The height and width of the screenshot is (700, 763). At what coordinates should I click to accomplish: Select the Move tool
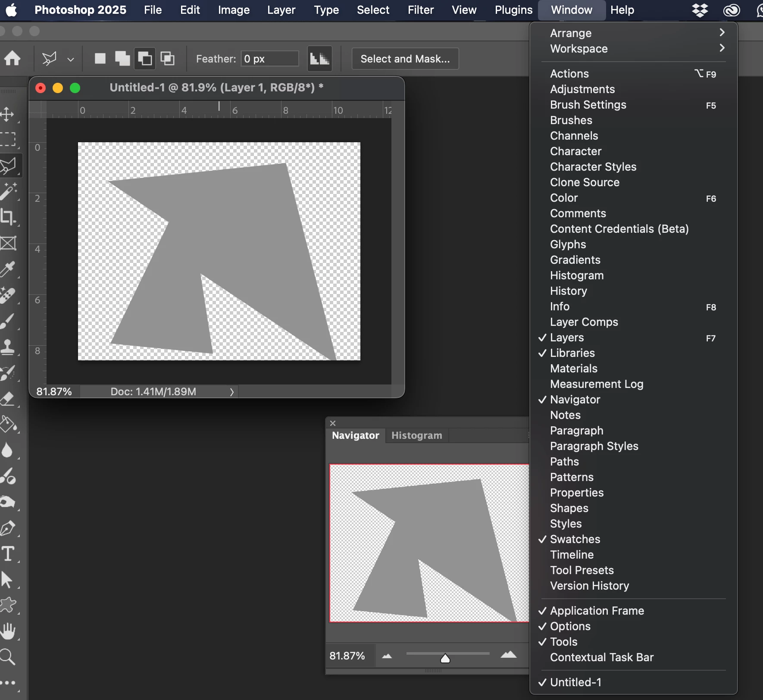point(7,114)
